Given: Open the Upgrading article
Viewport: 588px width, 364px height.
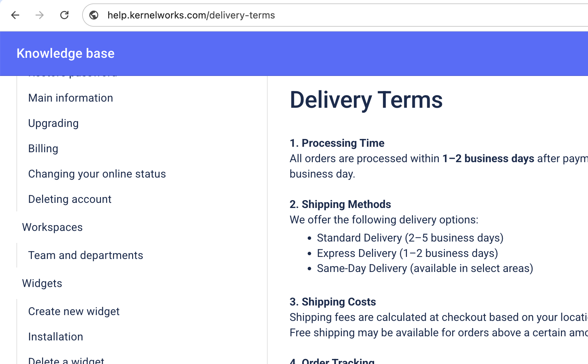Looking at the screenshot, I should click(x=53, y=123).
